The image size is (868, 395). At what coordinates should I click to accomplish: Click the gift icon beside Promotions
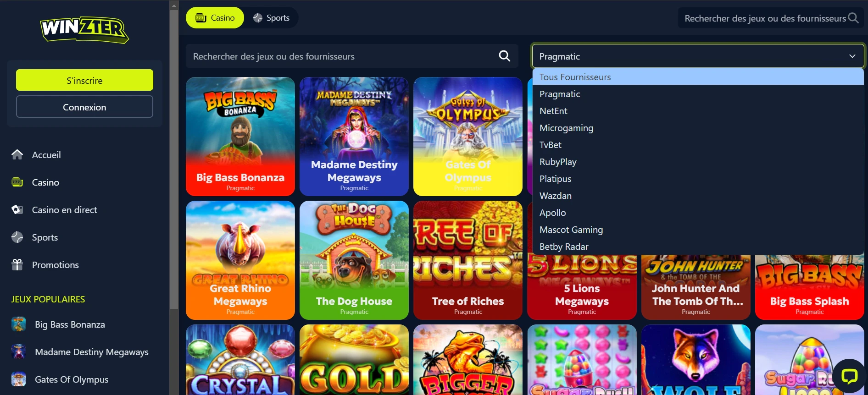point(17,265)
